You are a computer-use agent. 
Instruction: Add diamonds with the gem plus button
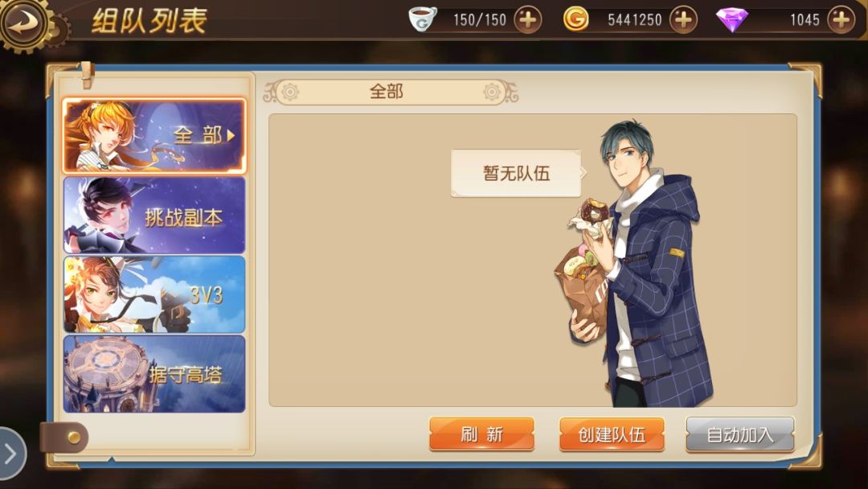click(841, 20)
